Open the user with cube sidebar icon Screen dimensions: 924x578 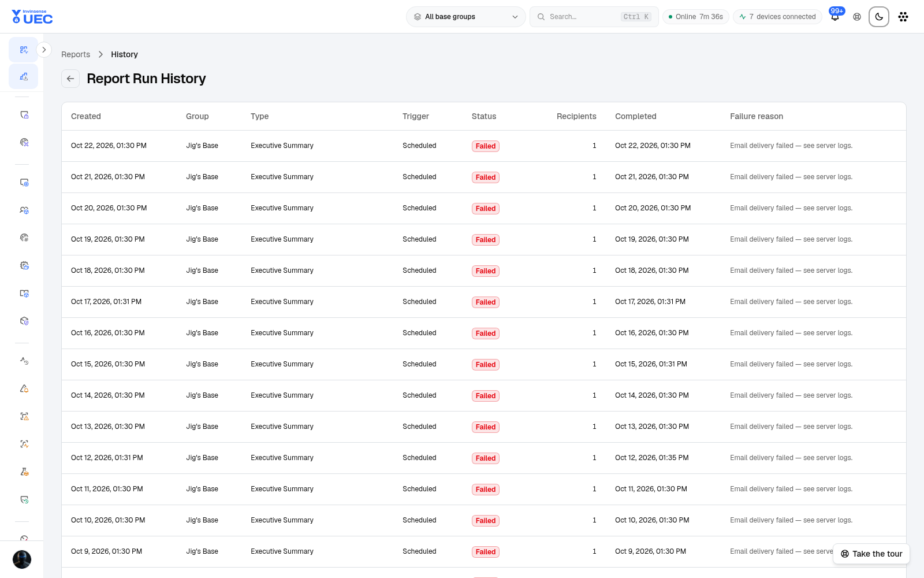[x=24, y=210]
